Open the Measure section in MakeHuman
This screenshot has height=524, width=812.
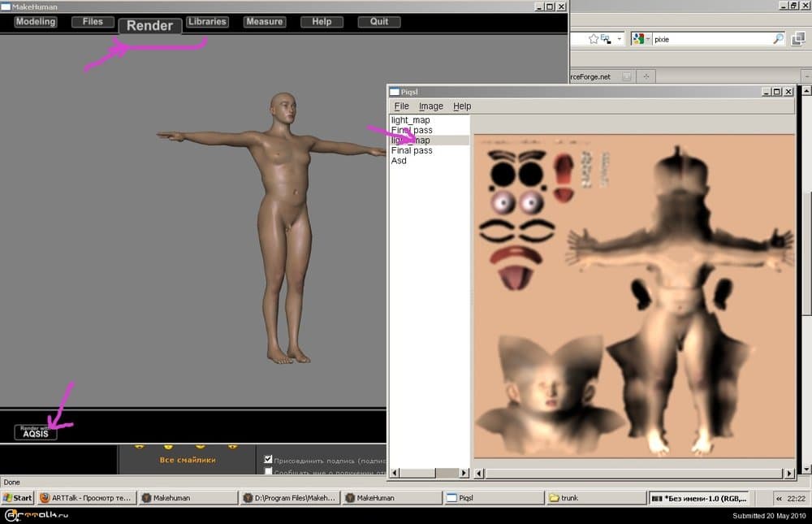(264, 22)
